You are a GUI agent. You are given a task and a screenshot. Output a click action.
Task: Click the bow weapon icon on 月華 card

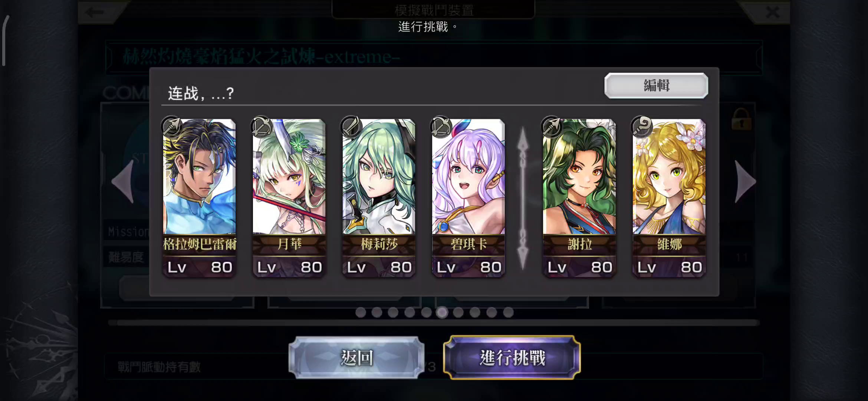pos(262,126)
